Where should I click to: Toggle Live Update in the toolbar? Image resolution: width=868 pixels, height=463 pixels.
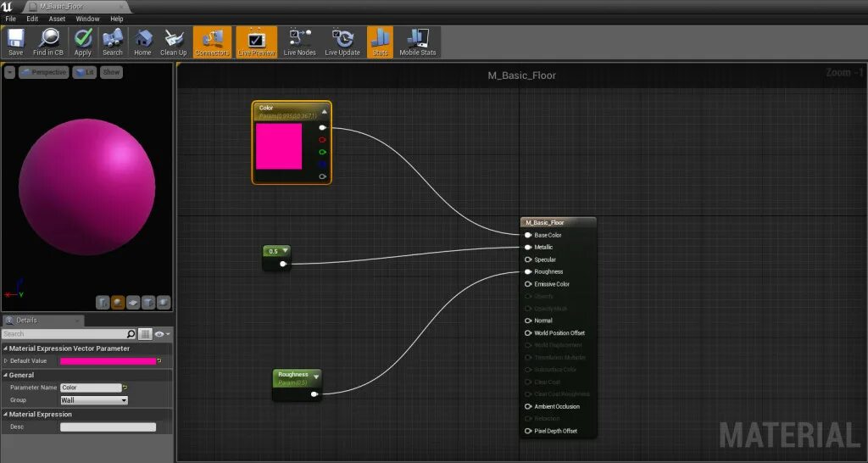point(342,42)
